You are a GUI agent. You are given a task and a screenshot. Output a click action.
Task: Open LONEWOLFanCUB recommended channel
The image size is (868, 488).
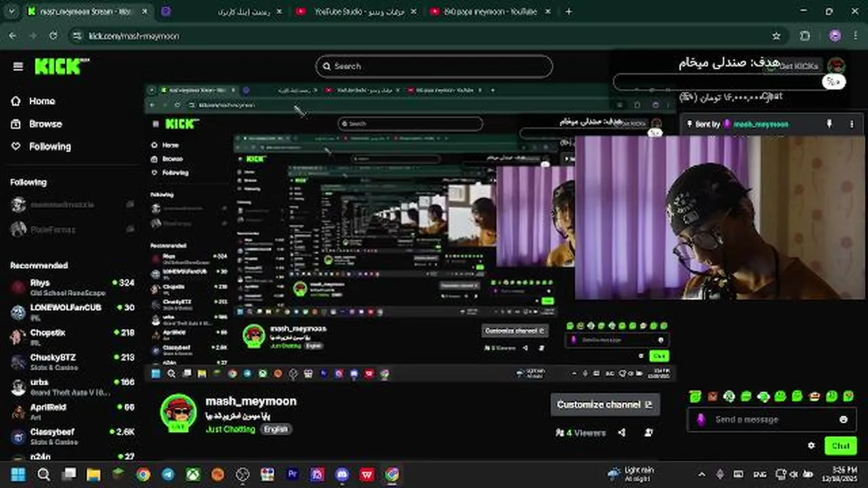click(72, 312)
